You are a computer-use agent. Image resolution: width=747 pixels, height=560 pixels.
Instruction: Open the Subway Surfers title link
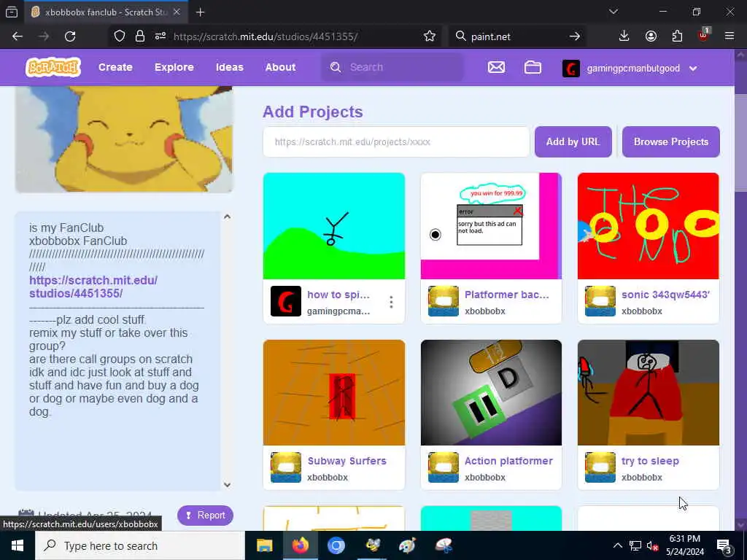pyautogui.click(x=347, y=461)
